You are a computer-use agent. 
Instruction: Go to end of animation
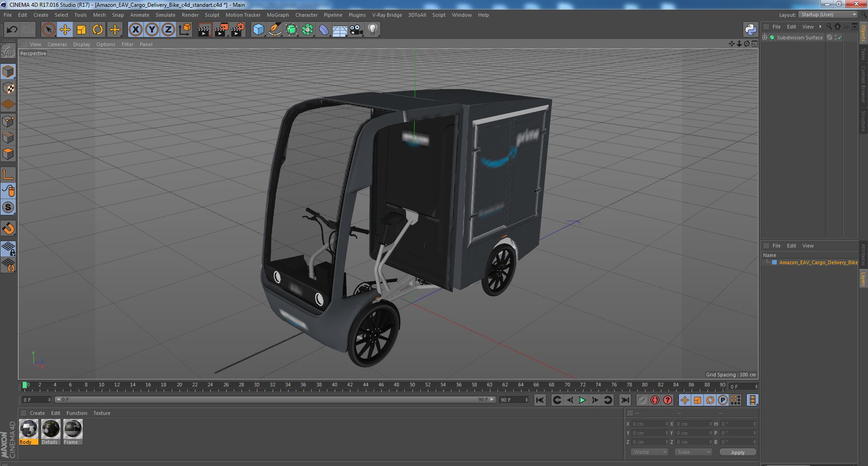pyautogui.click(x=625, y=400)
